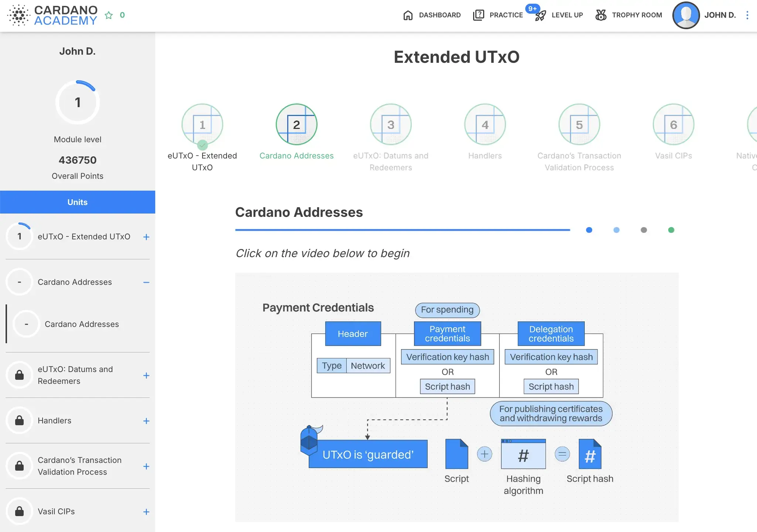This screenshot has width=757, height=532.
Task: Open the three-dot user menu
Action: (x=747, y=15)
